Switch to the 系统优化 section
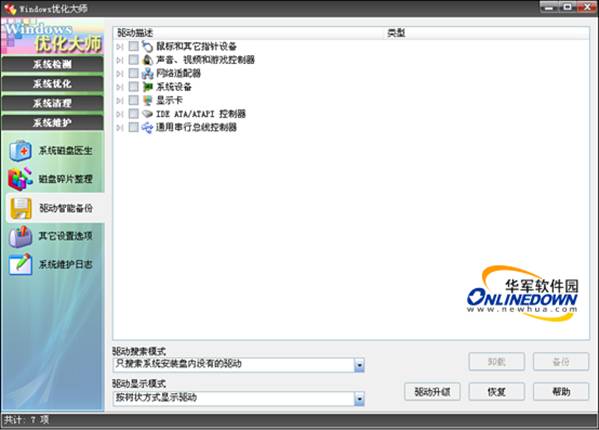This screenshot has width=599, height=430. (52, 84)
